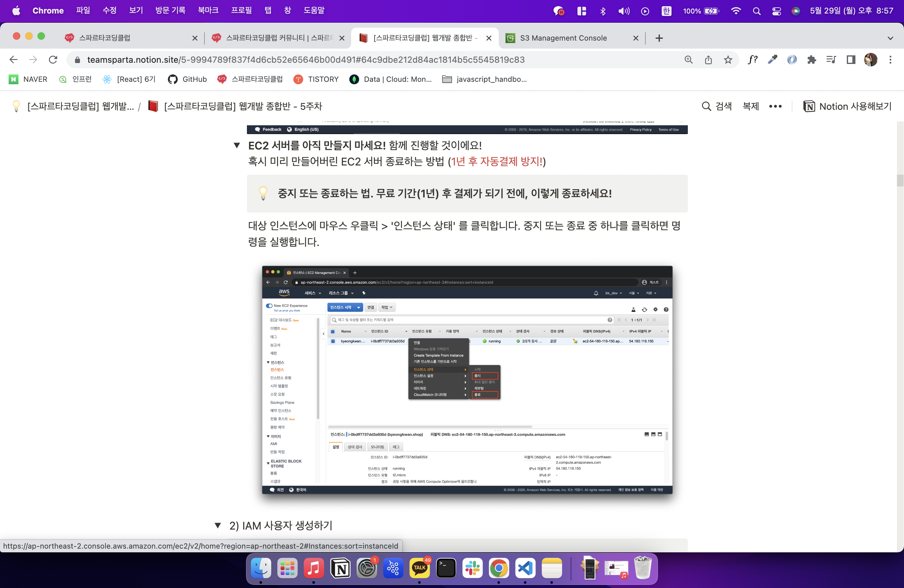
Task: Click the 복제 duplicate button
Action: 751,106
